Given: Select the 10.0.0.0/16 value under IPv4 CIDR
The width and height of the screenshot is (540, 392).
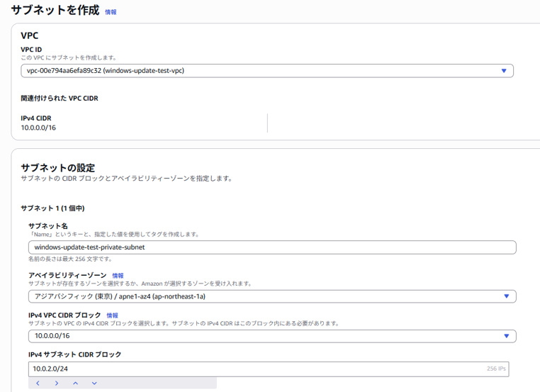Looking at the screenshot, I should (38, 128).
